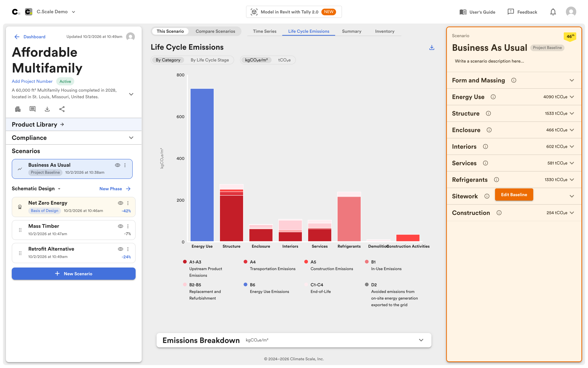588x368 pixels.
Task: Open the Inventory tab
Action: pyautogui.click(x=385, y=31)
